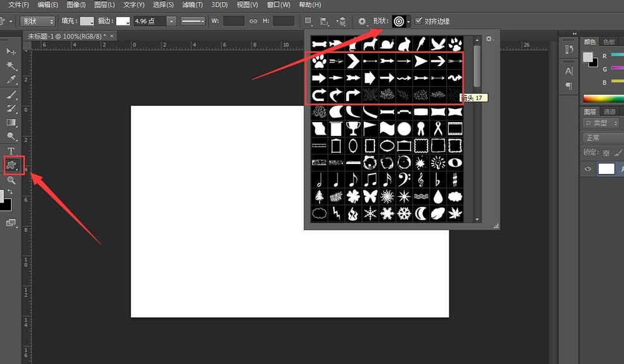Open the 填充 color setting
Viewport: 624px width, 364px height.
tap(85, 21)
